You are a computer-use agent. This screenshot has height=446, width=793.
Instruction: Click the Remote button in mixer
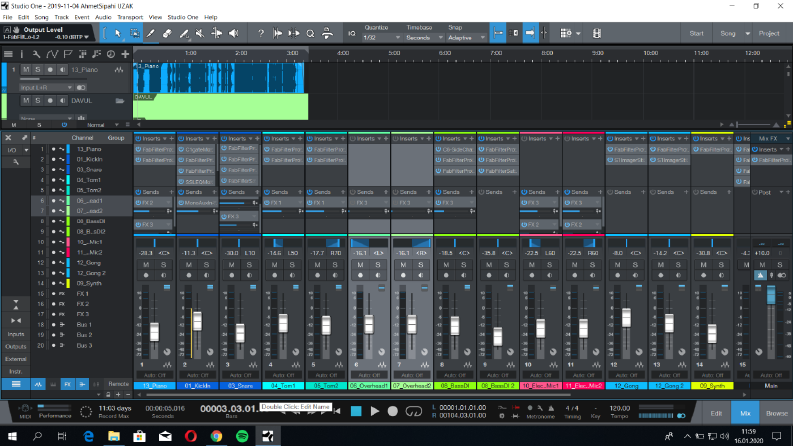(118, 384)
